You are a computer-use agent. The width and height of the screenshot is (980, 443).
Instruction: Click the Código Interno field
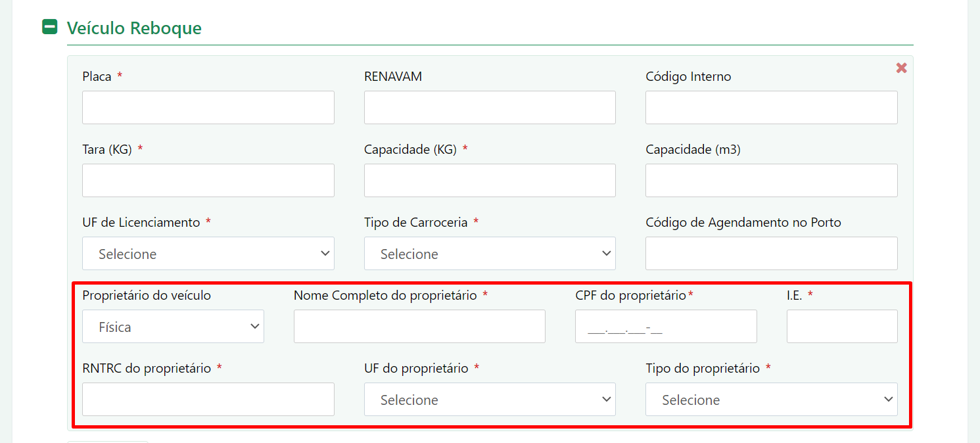click(x=772, y=107)
